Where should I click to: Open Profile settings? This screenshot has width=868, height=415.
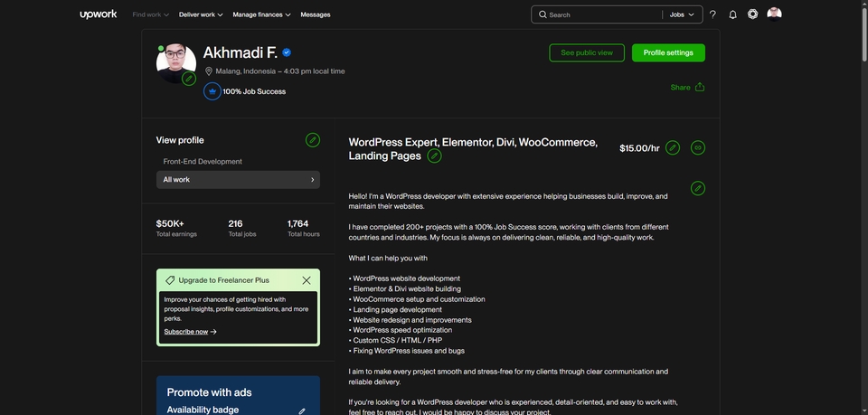tap(668, 52)
